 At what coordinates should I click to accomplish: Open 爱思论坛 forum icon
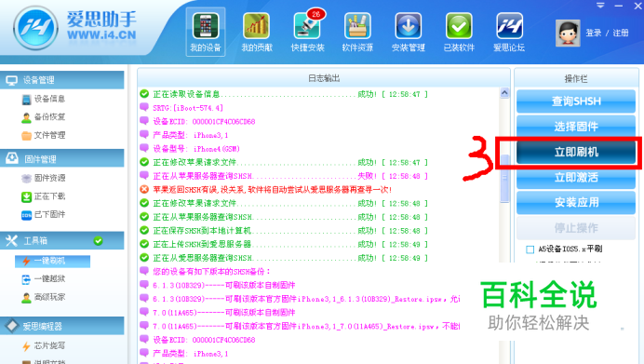click(x=509, y=32)
